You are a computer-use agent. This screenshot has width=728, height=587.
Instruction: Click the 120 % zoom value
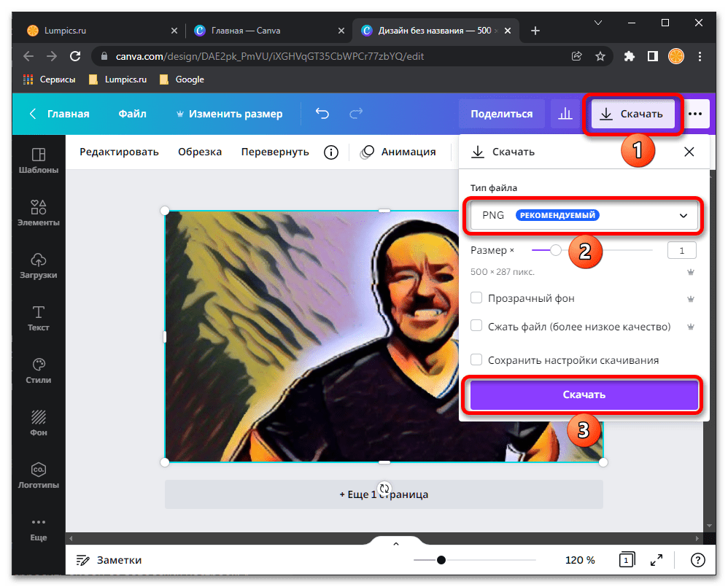click(x=580, y=560)
